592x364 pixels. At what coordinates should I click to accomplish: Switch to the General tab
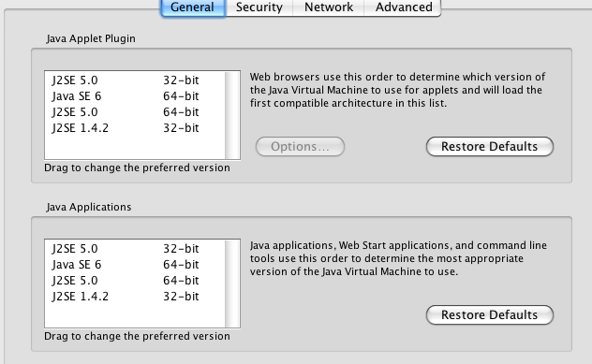[x=193, y=7]
